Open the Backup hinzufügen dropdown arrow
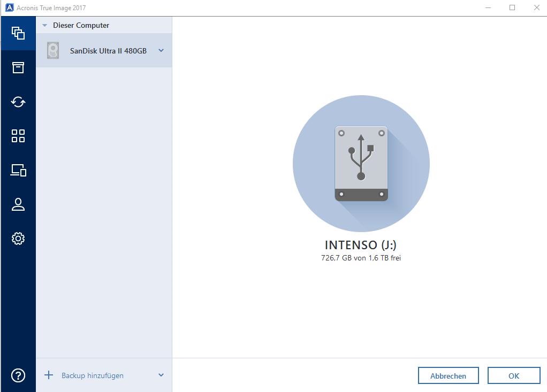Screen dimensions: 547x392 click(x=161, y=375)
